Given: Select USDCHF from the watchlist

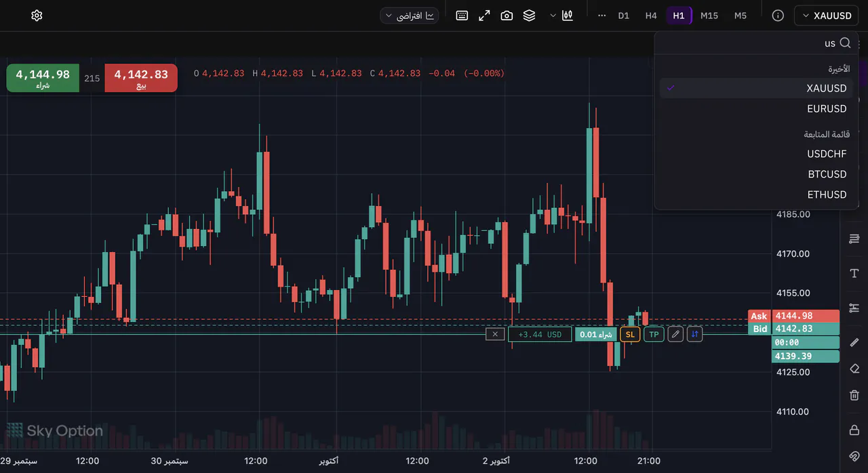Looking at the screenshot, I should [x=756, y=154].
